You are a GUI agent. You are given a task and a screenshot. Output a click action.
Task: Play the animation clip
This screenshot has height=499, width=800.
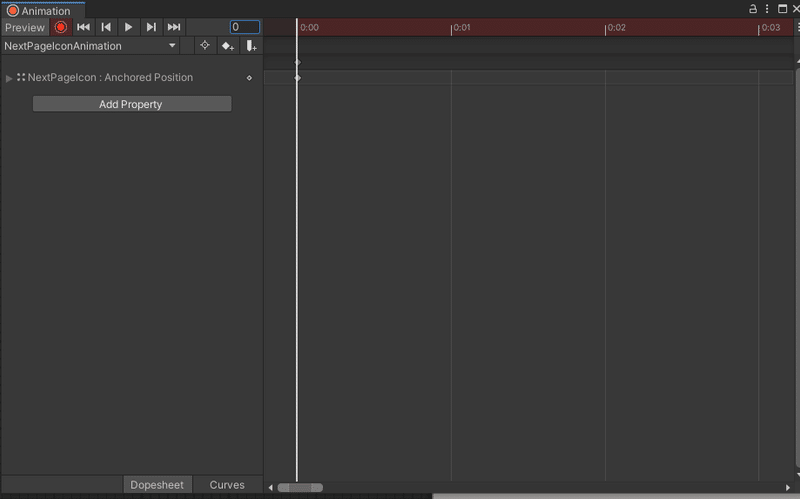tap(129, 27)
